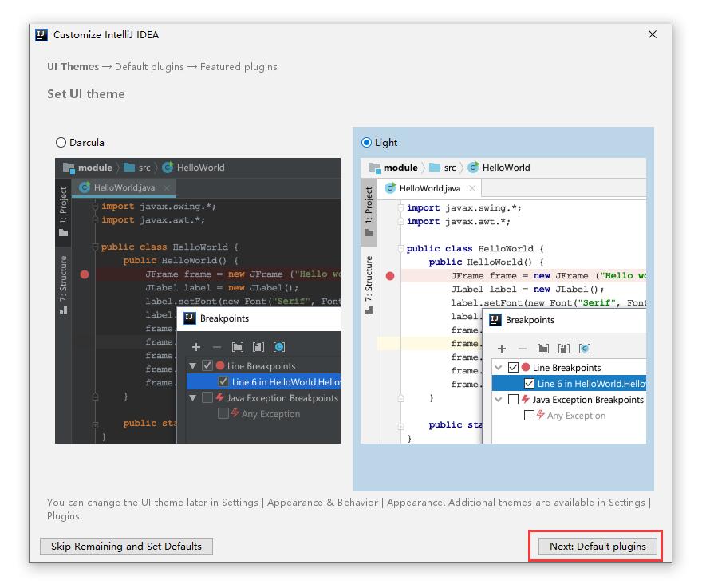The width and height of the screenshot is (706, 588).
Task: Click group by class icon in Light preview
Action: [585, 349]
